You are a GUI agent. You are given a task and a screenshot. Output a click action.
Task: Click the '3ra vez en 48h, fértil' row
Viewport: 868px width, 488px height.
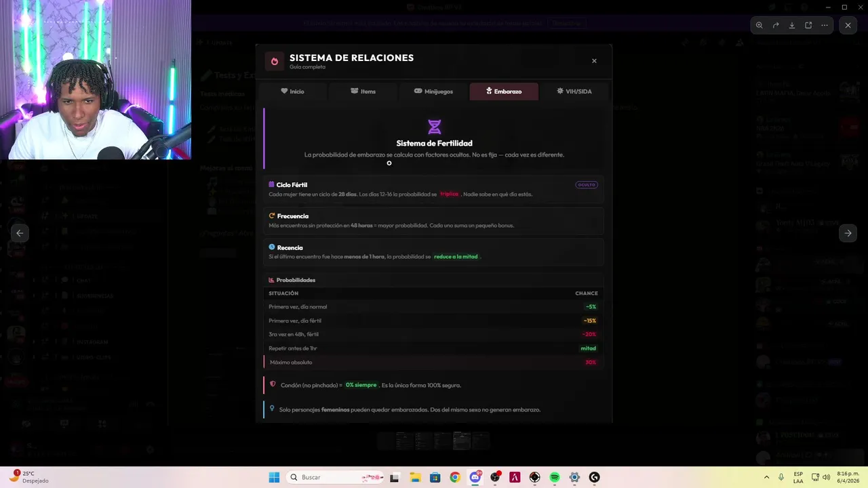click(x=433, y=334)
